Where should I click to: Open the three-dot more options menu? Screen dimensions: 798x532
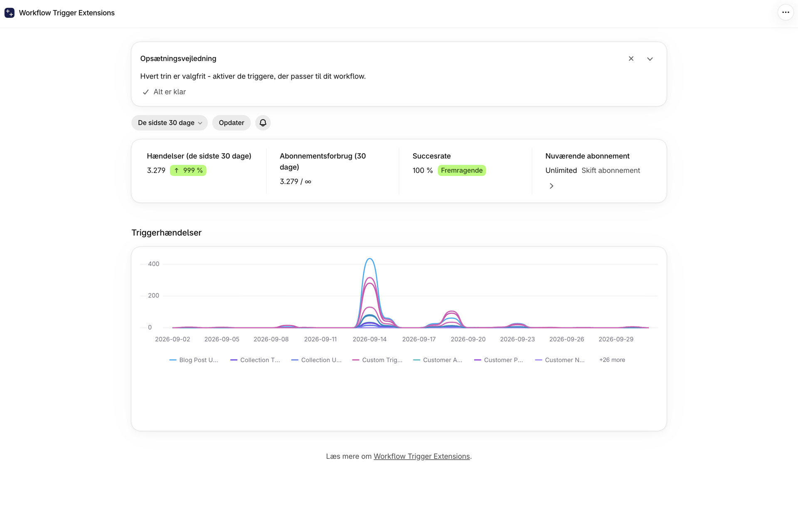click(785, 12)
